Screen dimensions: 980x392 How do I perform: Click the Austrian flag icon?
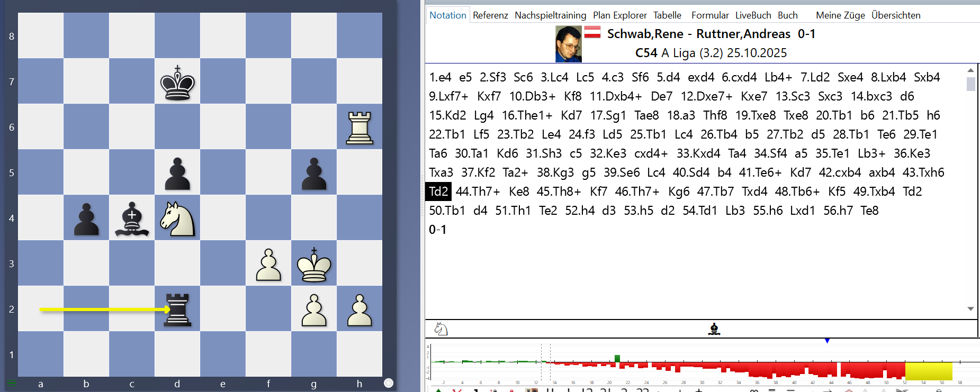coord(592,32)
